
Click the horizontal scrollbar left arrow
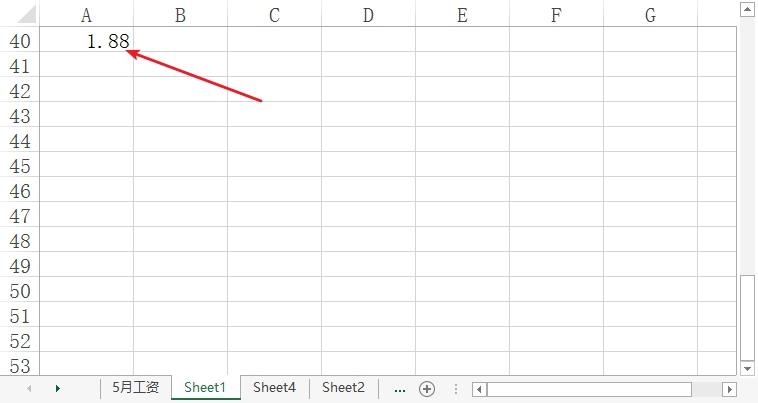coord(480,389)
